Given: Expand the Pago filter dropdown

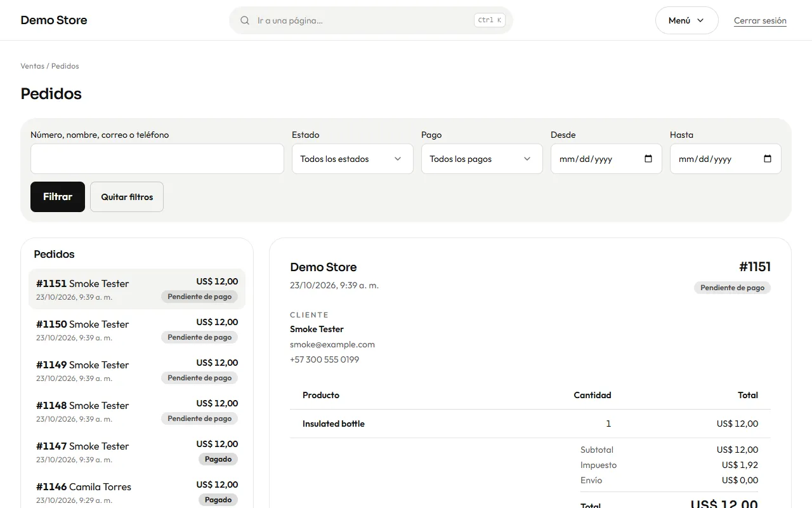Looking at the screenshot, I should click(482, 159).
